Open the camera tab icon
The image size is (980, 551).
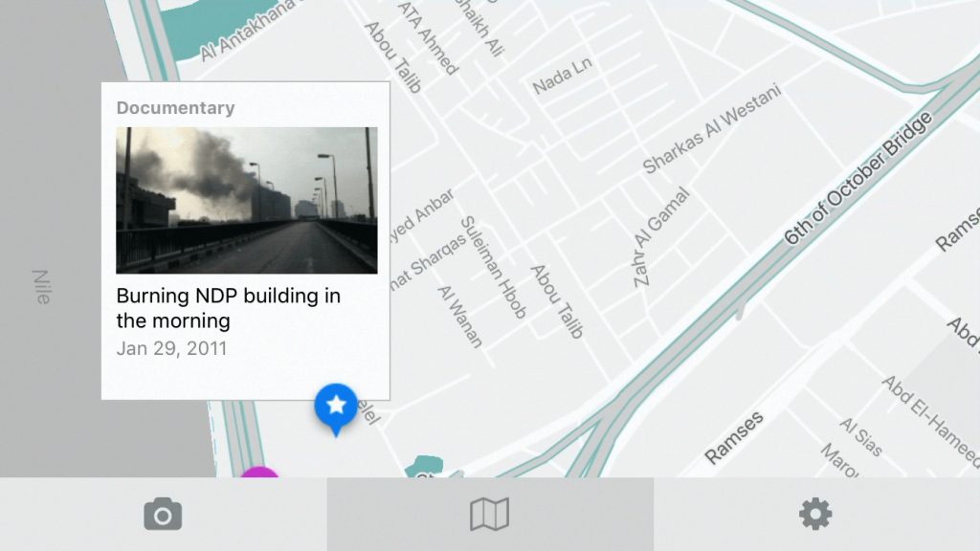click(x=163, y=514)
